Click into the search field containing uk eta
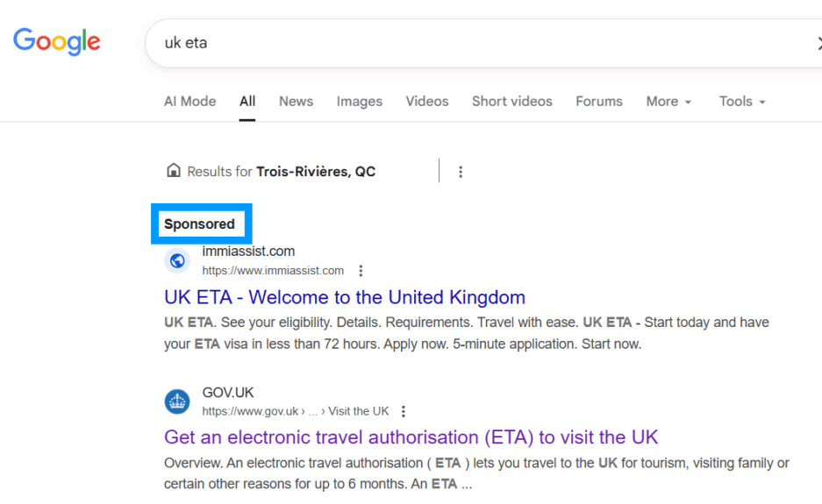 tap(482, 43)
